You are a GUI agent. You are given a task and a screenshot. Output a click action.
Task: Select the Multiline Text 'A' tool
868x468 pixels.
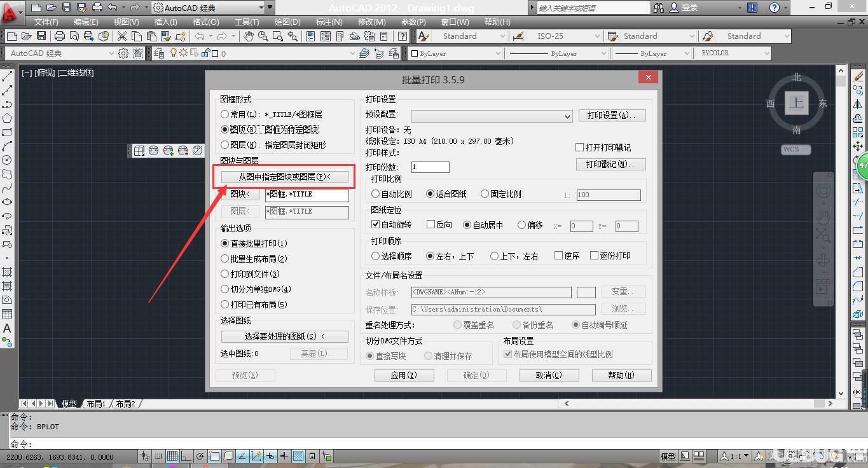click(7, 328)
